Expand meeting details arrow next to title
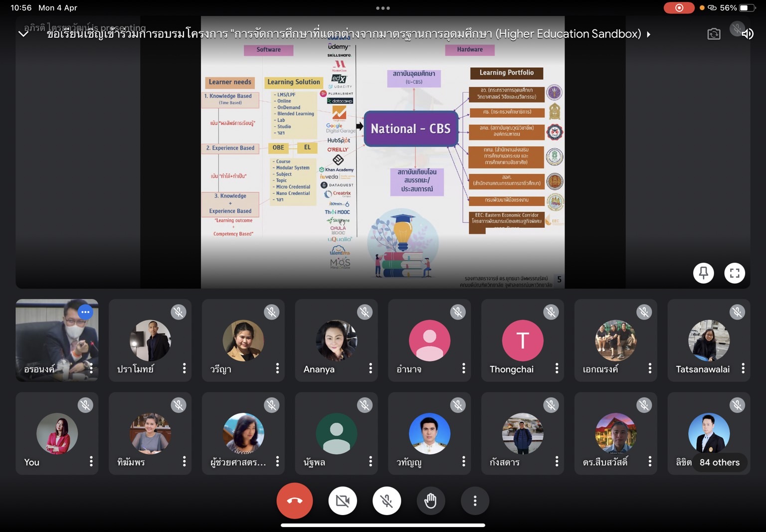Screen dimensions: 766x532 tap(648, 34)
